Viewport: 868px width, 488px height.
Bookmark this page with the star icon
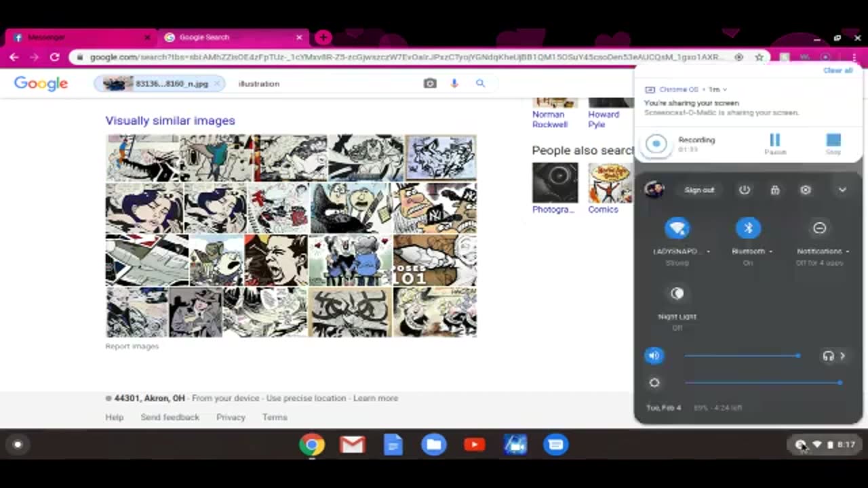click(x=759, y=58)
